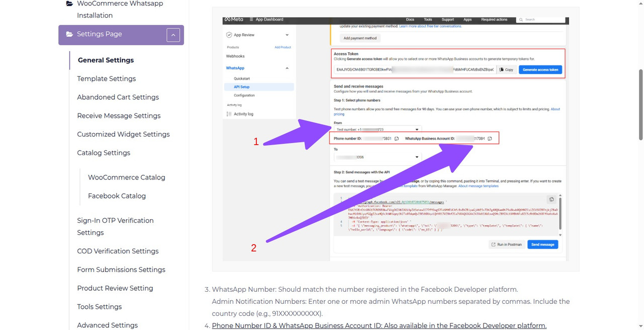
Task: Click Configuration under WhatsApp in the screenshot
Action: (244, 95)
